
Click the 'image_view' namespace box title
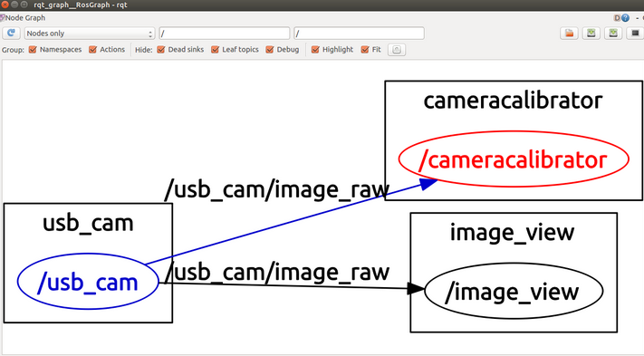tap(512, 233)
